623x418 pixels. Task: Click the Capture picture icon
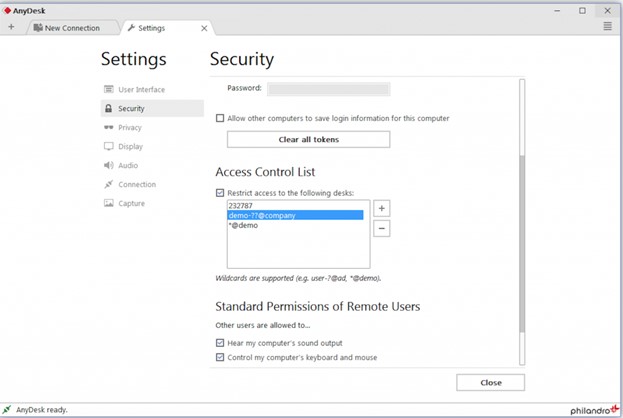point(108,203)
